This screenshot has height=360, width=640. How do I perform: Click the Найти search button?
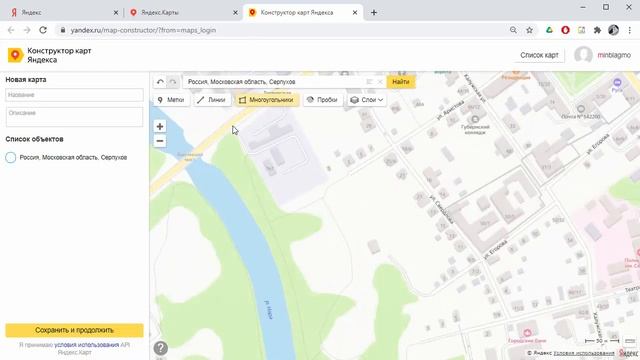[401, 82]
